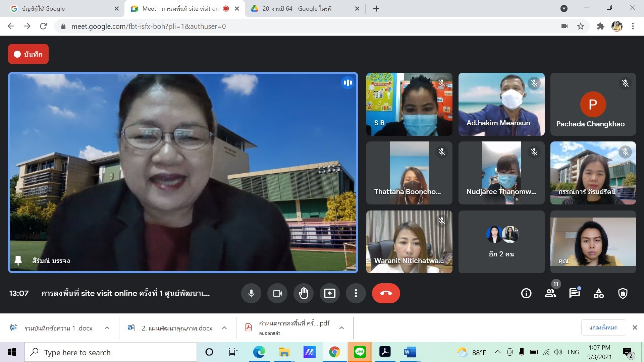Open LINE app from the taskbar
The width and height of the screenshot is (644, 362).
[x=360, y=352]
